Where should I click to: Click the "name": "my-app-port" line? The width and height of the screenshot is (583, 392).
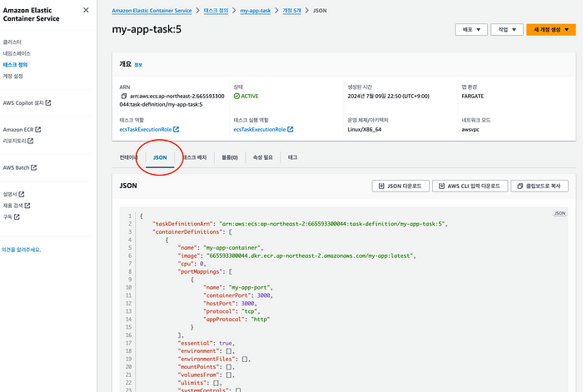[x=238, y=288]
